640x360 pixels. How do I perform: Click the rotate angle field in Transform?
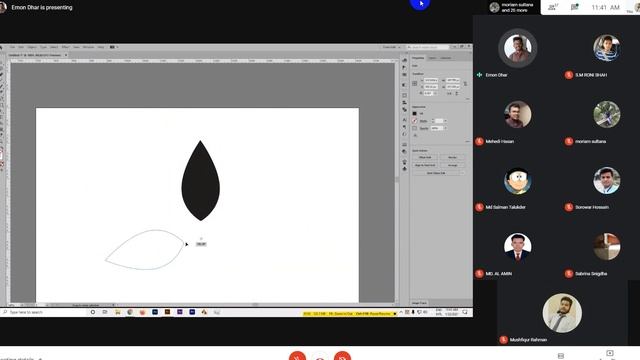point(428,93)
